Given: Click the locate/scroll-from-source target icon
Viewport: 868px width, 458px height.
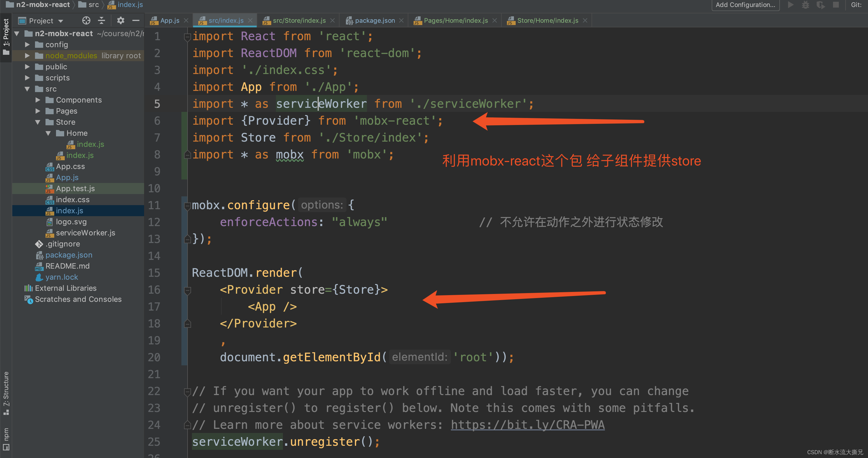Looking at the screenshot, I should 86,20.
